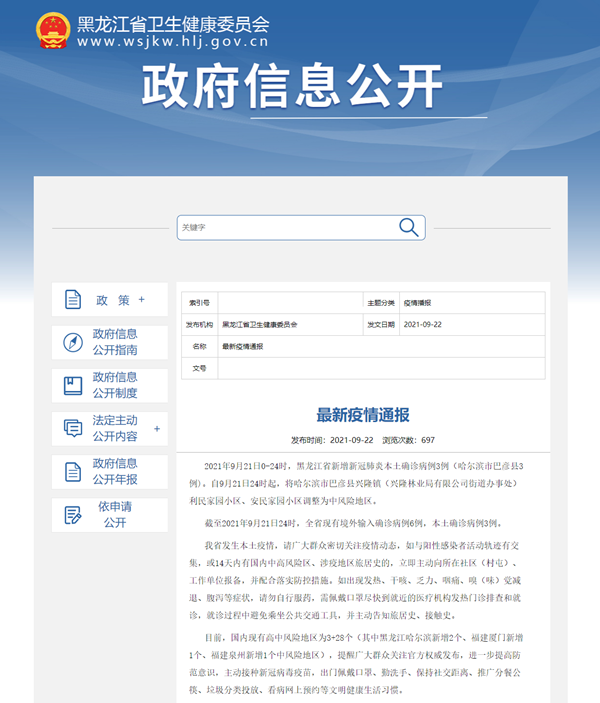Select 政府信息公开制度 in the sidebar
This screenshot has width=600, height=703.
[x=115, y=385]
